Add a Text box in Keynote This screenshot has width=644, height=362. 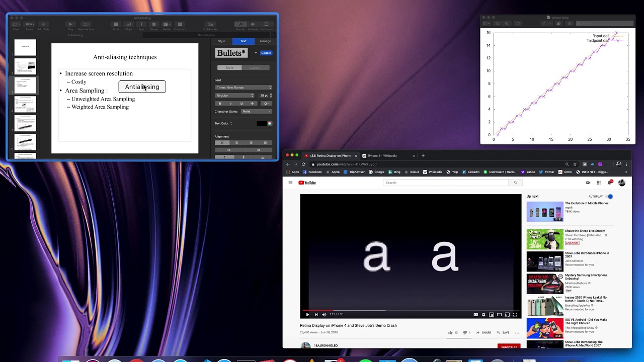pos(141,24)
